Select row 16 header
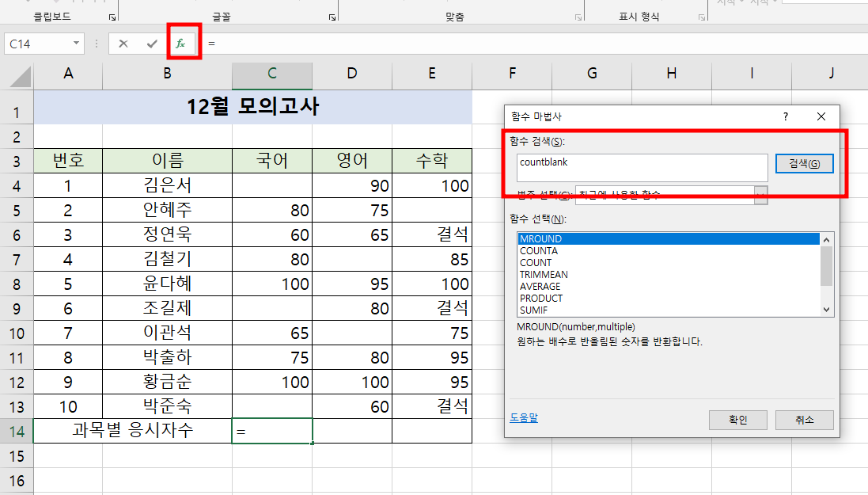The height and width of the screenshot is (495, 868). (17, 481)
